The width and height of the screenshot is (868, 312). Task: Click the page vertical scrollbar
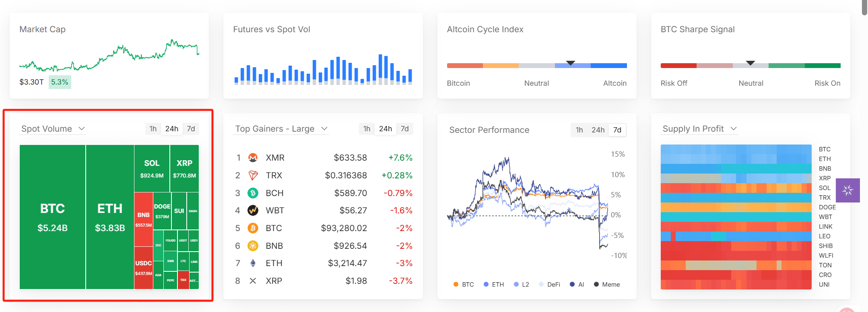(x=864, y=8)
